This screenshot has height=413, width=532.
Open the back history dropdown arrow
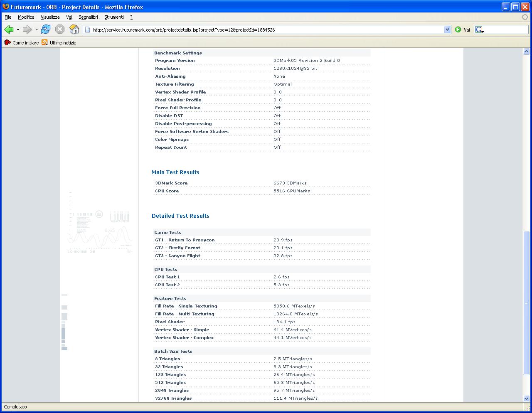(x=18, y=29)
